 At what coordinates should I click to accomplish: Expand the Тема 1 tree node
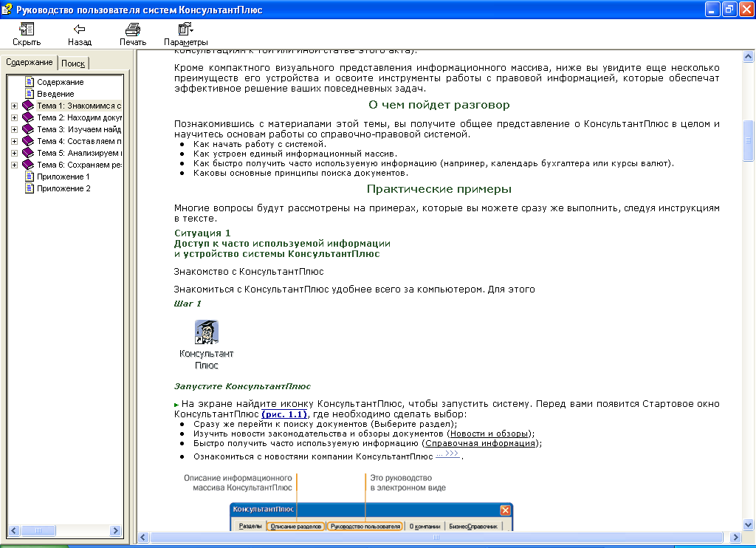tap(15, 106)
